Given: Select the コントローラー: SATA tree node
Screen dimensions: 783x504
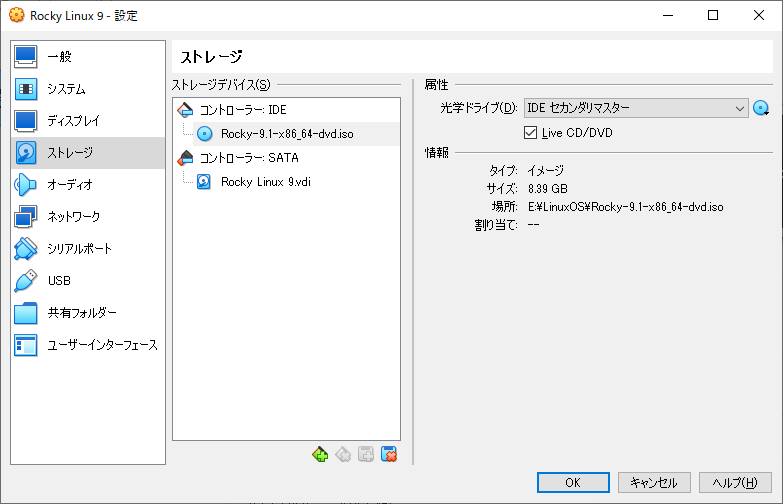Looking at the screenshot, I should 248,157.
